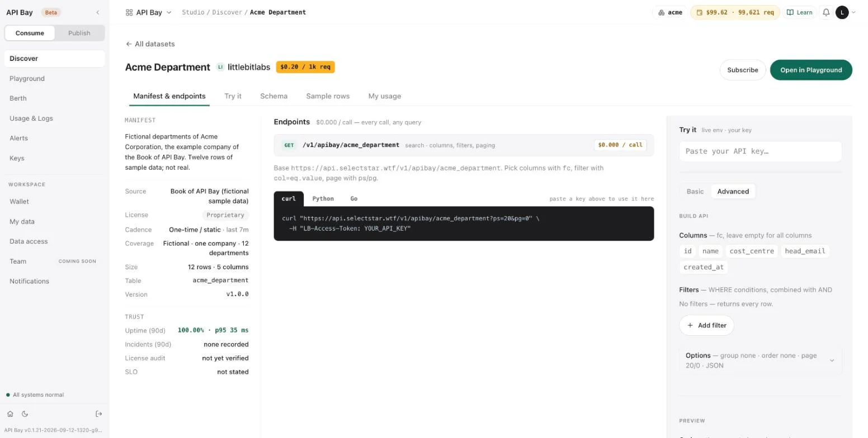Screen dimensions: 868x438
Task: Open the Schema tab
Action: pyautogui.click(x=273, y=96)
